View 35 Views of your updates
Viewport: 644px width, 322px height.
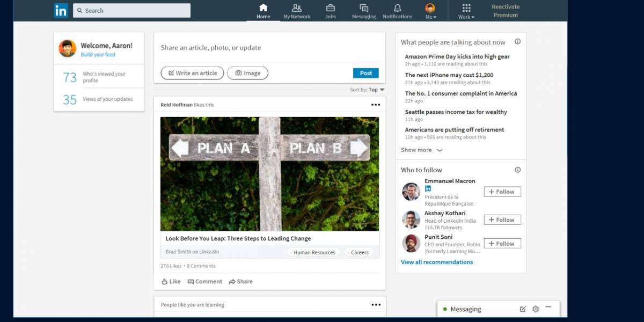tap(99, 99)
